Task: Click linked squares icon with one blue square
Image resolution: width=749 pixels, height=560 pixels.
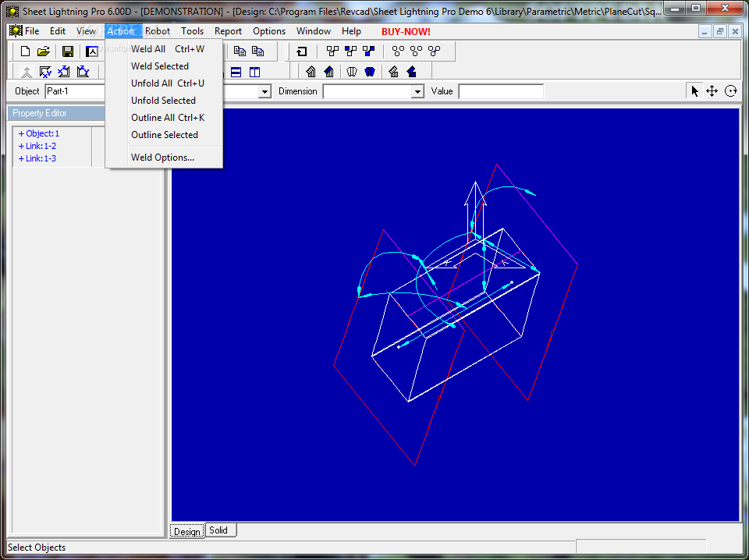Action: (350, 51)
